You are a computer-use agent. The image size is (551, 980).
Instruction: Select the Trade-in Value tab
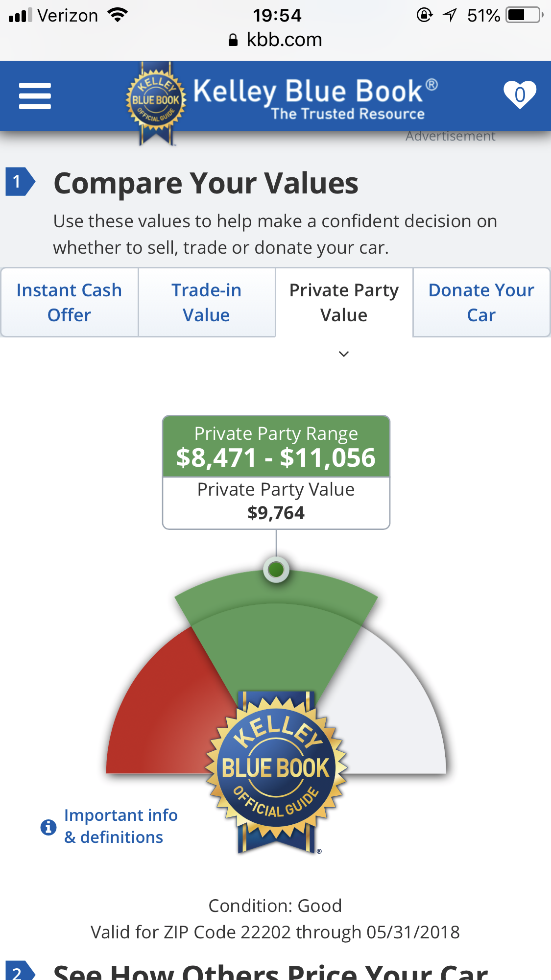206,302
